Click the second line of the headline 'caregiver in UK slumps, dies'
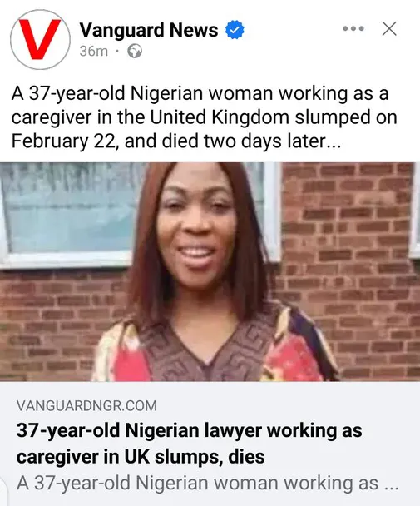Viewport: 420px width, 506px height. pyautogui.click(x=141, y=457)
